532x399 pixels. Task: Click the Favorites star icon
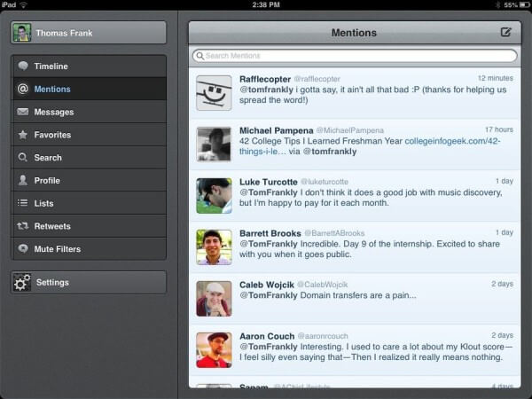pyautogui.click(x=23, y=135)
